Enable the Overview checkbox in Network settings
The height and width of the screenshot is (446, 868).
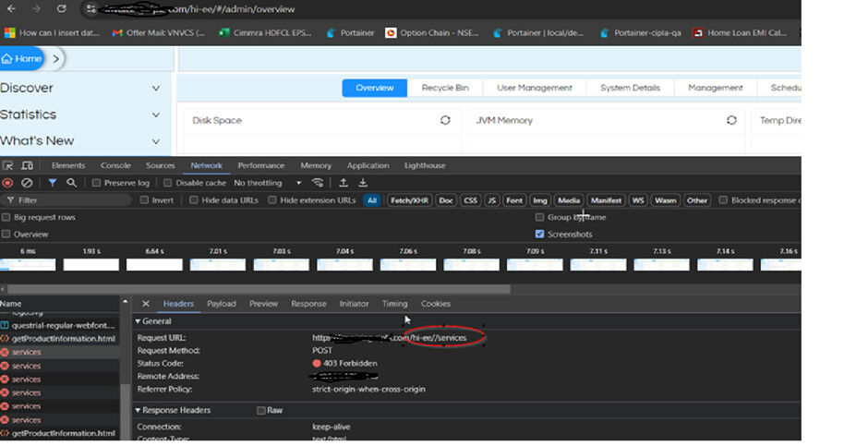click(6, 234)
